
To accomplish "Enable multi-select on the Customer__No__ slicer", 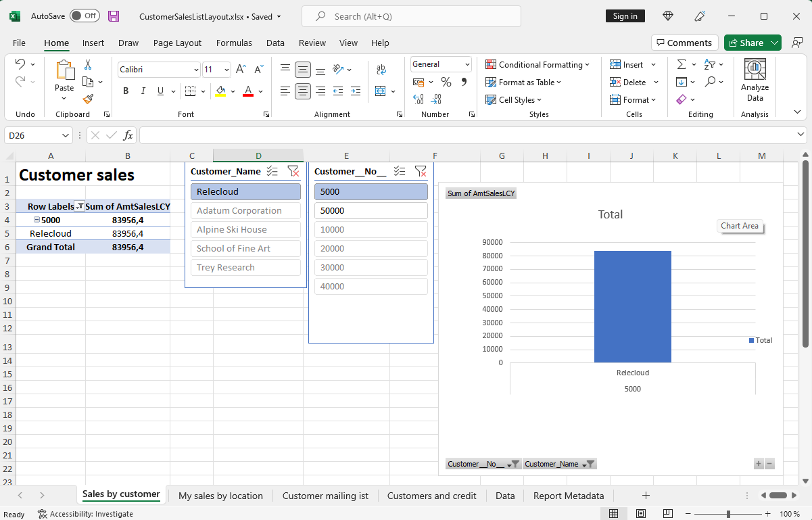I will click(x=400, y=171).
